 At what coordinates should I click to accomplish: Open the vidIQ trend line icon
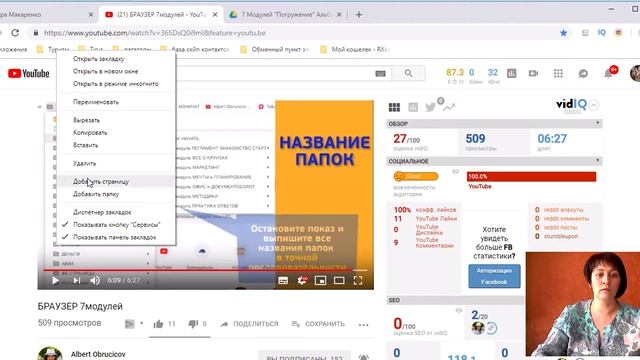coord(449,107)
